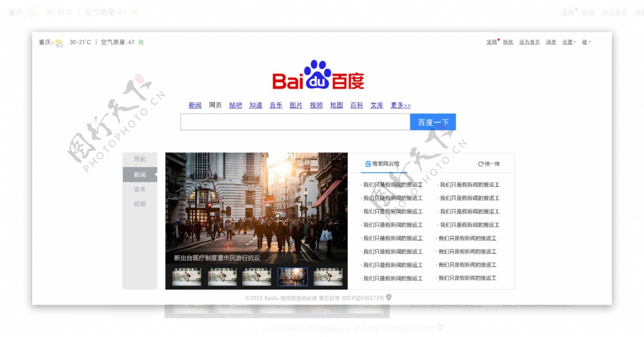
Task: Click the 换一换 refresh button
Action: [x=489, y=164]
